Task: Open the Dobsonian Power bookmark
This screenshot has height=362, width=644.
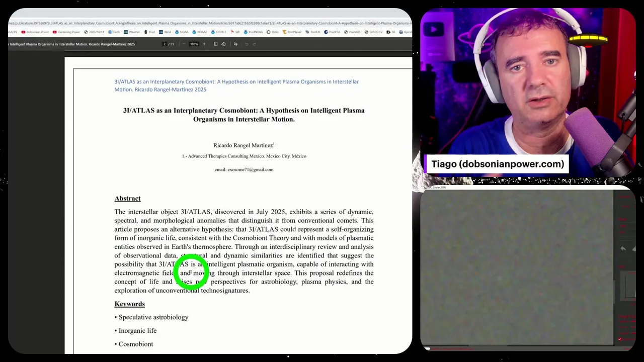Action: (35, 32)
